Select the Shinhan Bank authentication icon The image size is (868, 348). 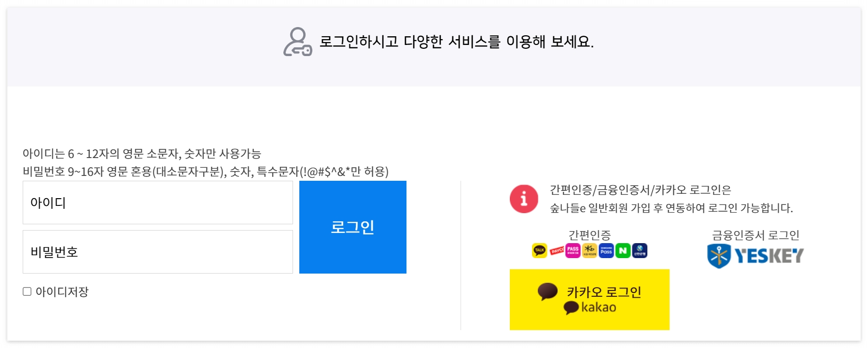coord(639,250)
